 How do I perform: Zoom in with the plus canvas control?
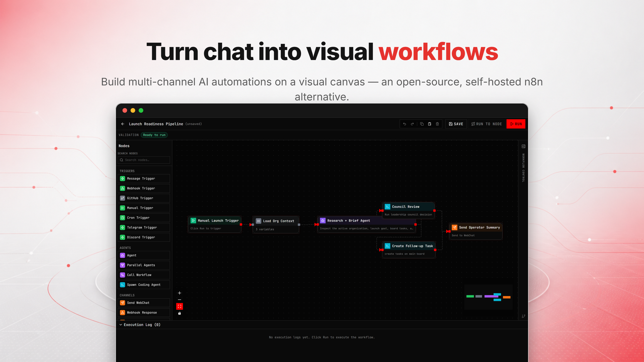(x=179, y=293)
